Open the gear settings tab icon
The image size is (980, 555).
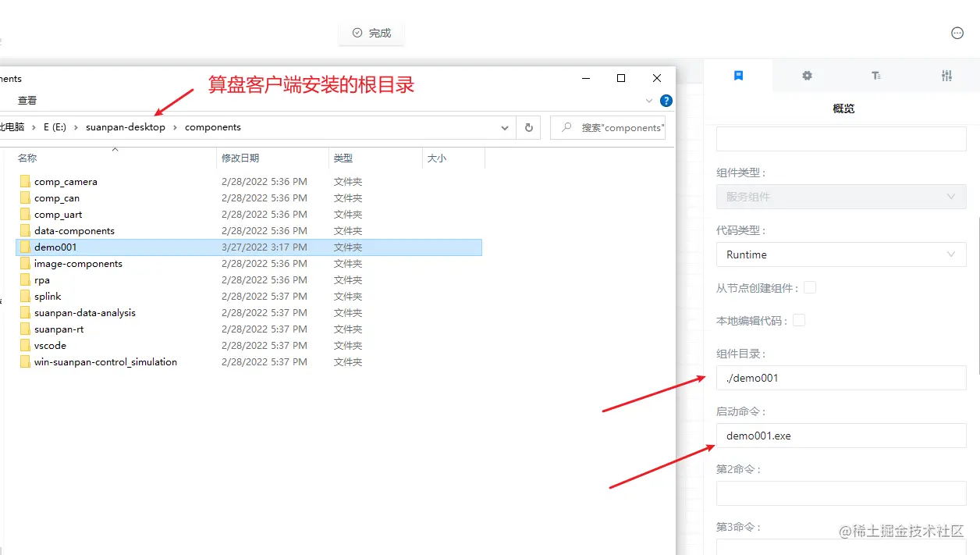tap(807, 76)
